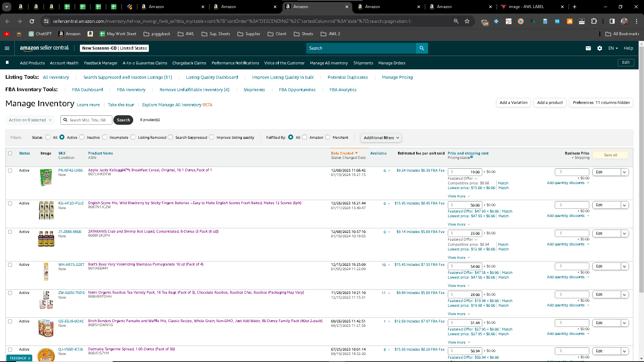Open Chrome's three-dot menu
The image size is (644, 362).
(637, 21)
